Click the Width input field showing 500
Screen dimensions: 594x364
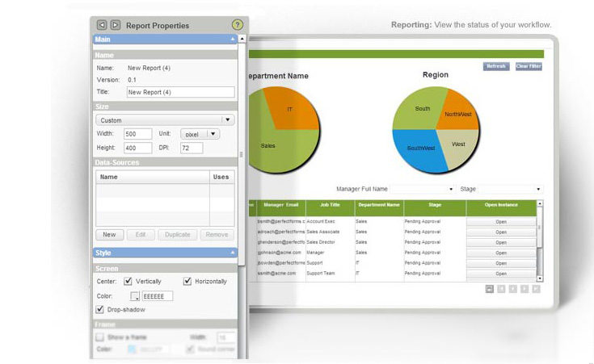(x=138, y=134)
